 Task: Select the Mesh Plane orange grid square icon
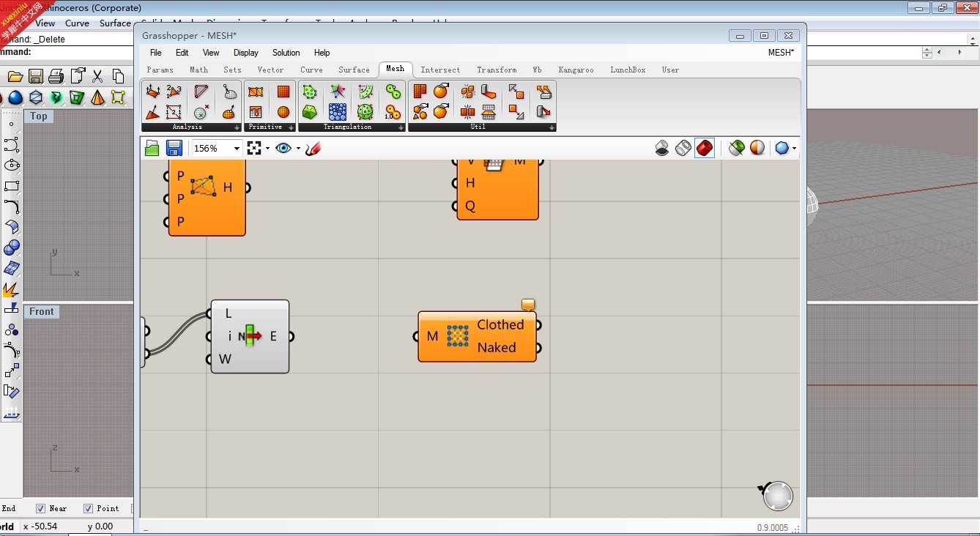click(x=283, y=92)
